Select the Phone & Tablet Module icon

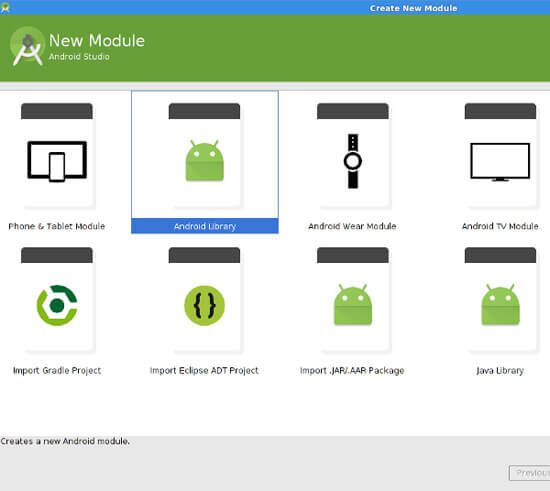(x=57, y=161)
